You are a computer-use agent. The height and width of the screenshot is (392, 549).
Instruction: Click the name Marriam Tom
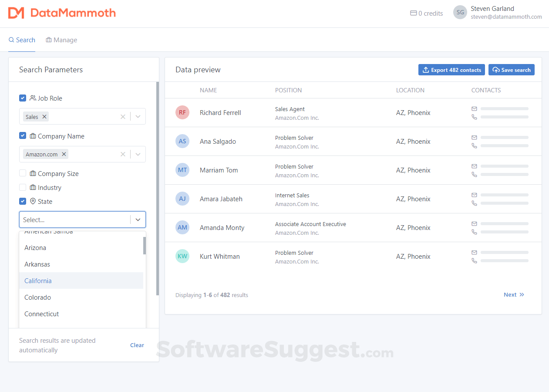219,170
